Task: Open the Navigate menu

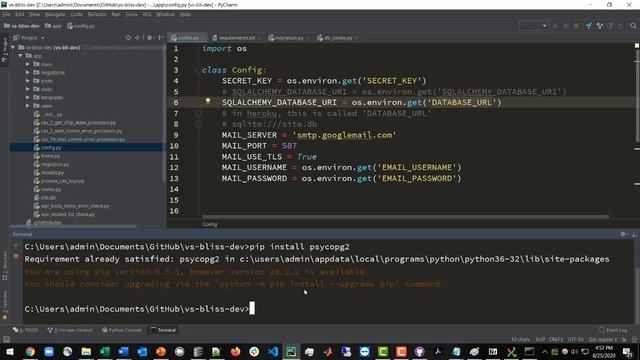Action: coord(55,14)
